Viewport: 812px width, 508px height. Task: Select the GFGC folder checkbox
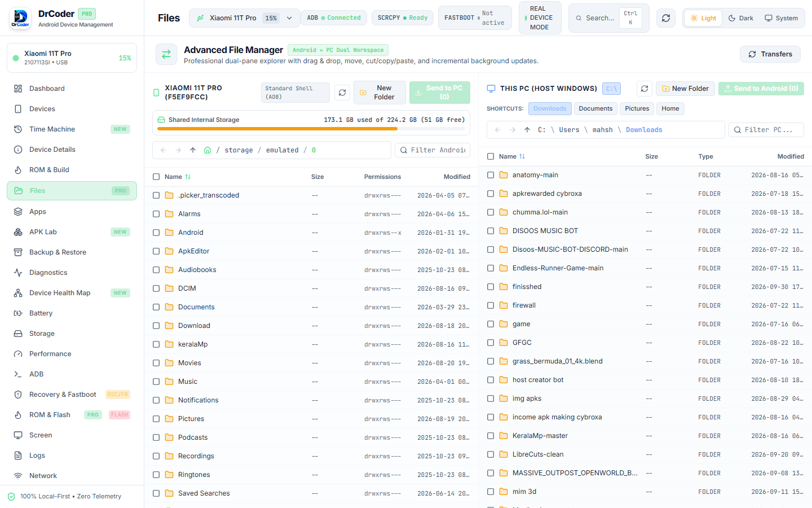coord(491,343)
